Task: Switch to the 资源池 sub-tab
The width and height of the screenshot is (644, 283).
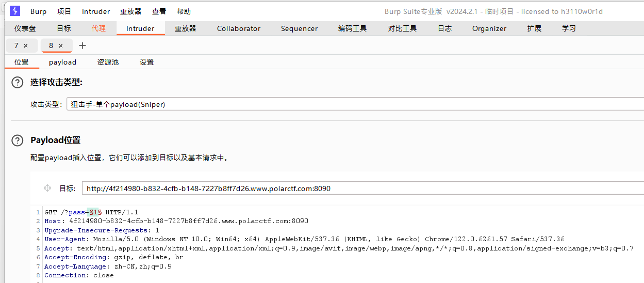Action: pos(108,62)
